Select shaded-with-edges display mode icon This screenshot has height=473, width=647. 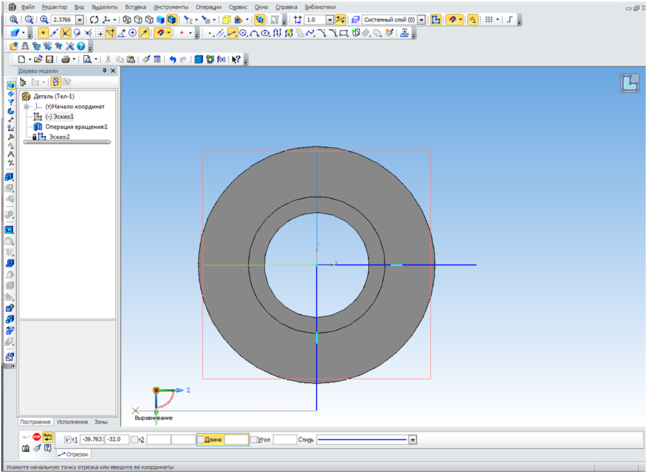[172, 19]
